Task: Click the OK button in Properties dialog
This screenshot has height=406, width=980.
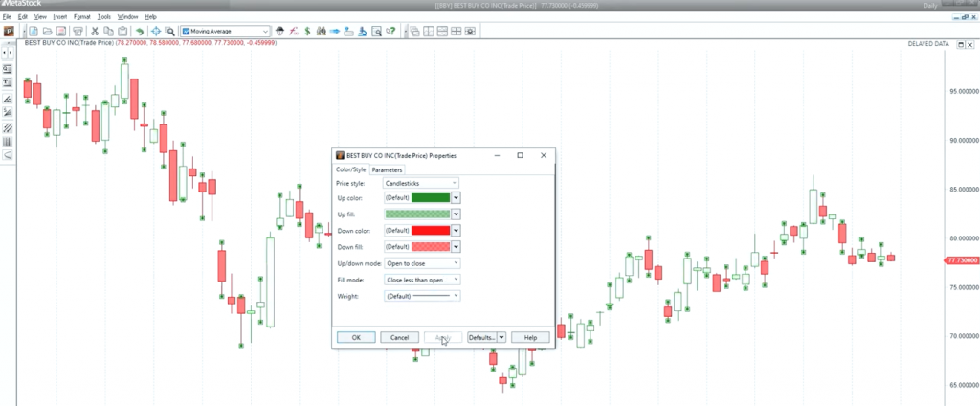Action: [356, 337]
